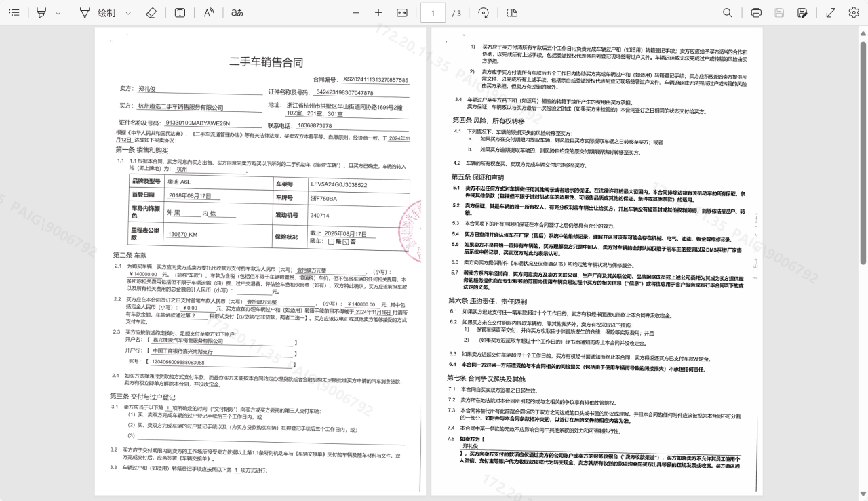
Task: Save the PDF as a copy
Action: (803, 13)
